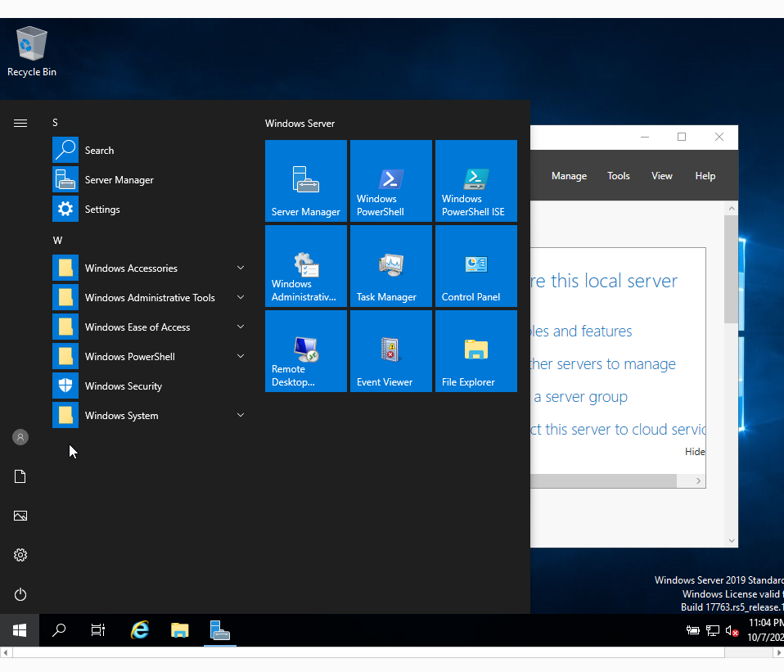
Task: Launch Internet Explorer from the taskbar
Action: pyautogui.click(x=140, y=630)
